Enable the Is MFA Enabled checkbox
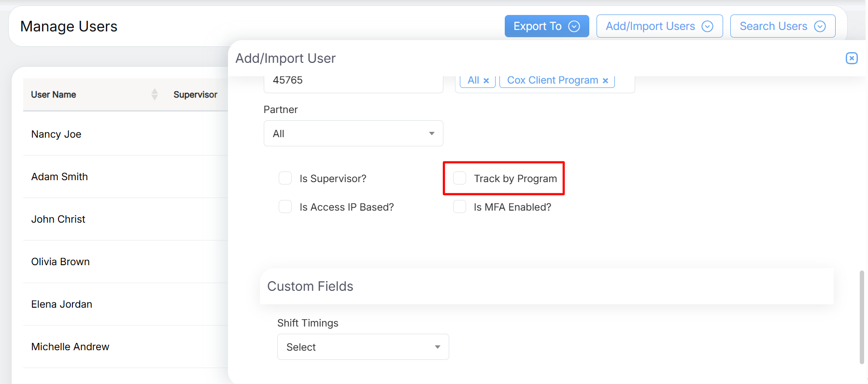The width and height of the screenshot is (868, 384). 460,207
